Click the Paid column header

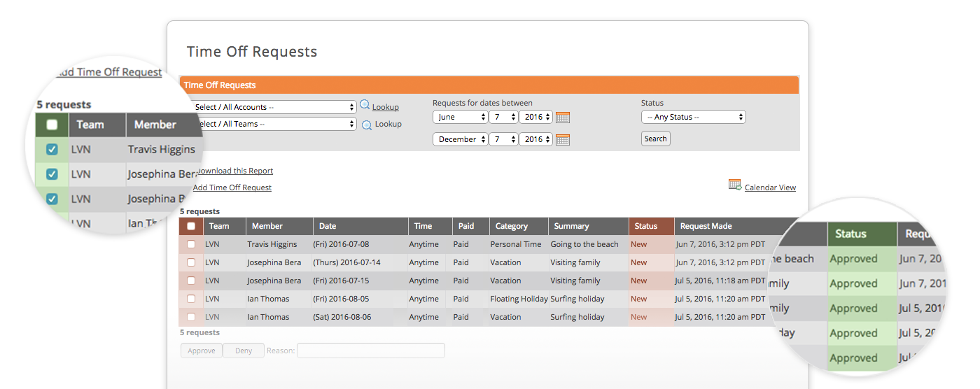coord(470,226)
